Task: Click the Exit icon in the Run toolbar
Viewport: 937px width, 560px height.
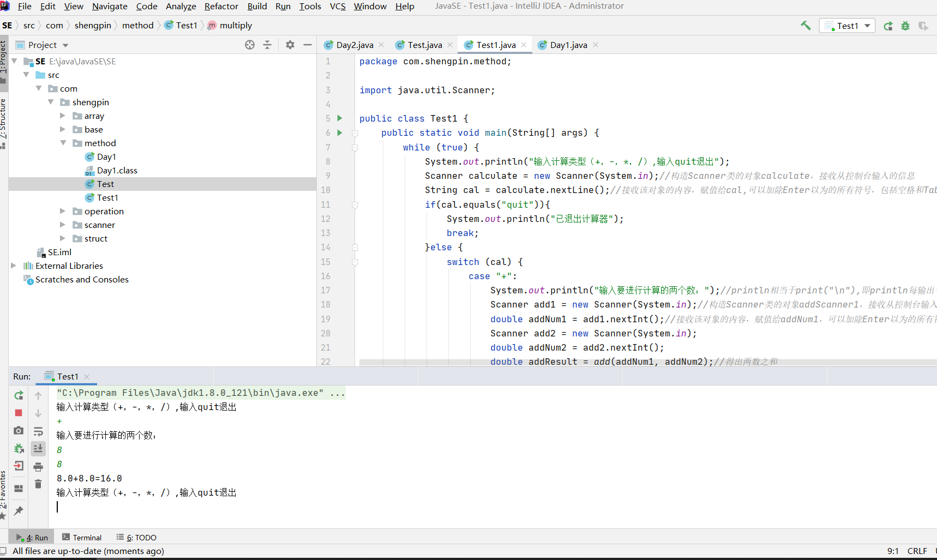Action: click(x=19, y=466)
